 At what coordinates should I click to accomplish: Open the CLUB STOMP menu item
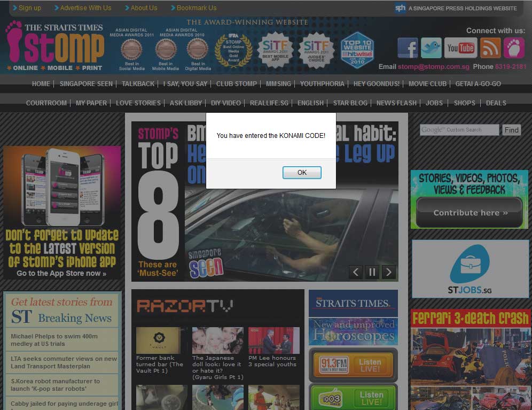pos(237,84)
